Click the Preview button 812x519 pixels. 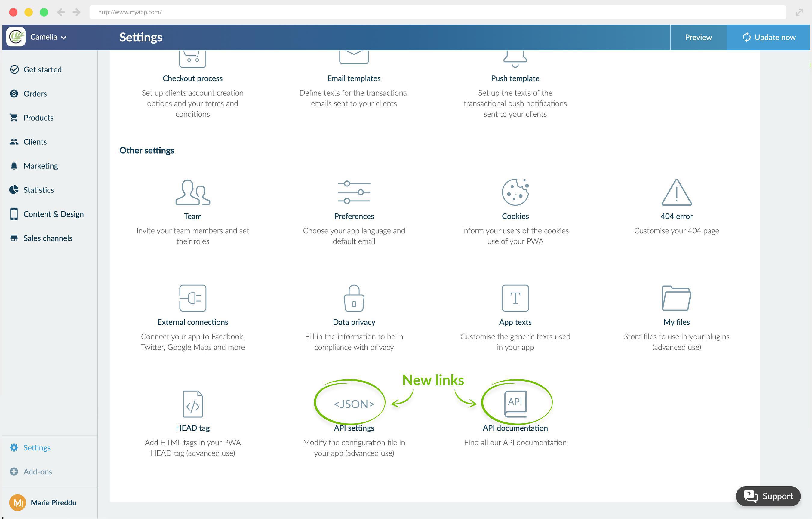tap(698, 37)
